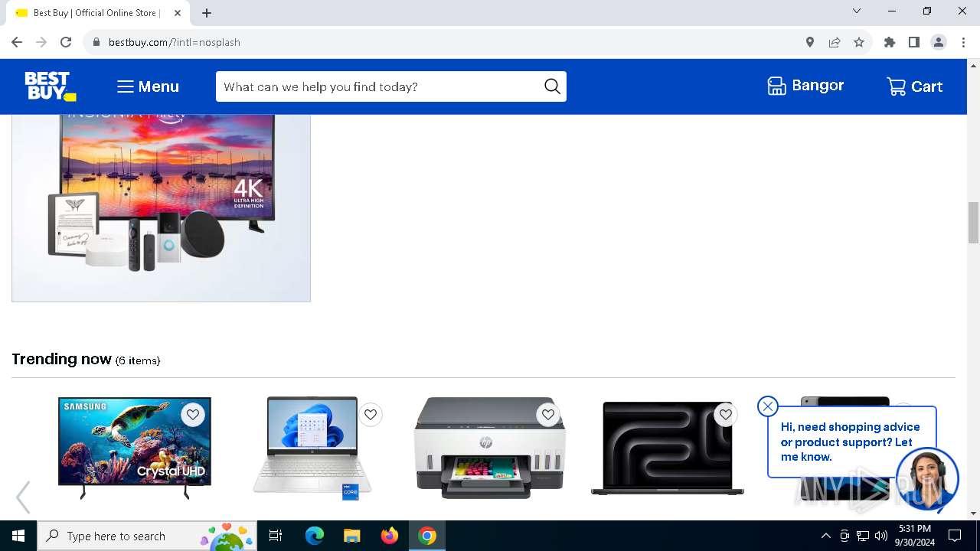Go to previous trending items
Image resolution: width=980 pixels, height=551 pixels.
tap(23, 497)
